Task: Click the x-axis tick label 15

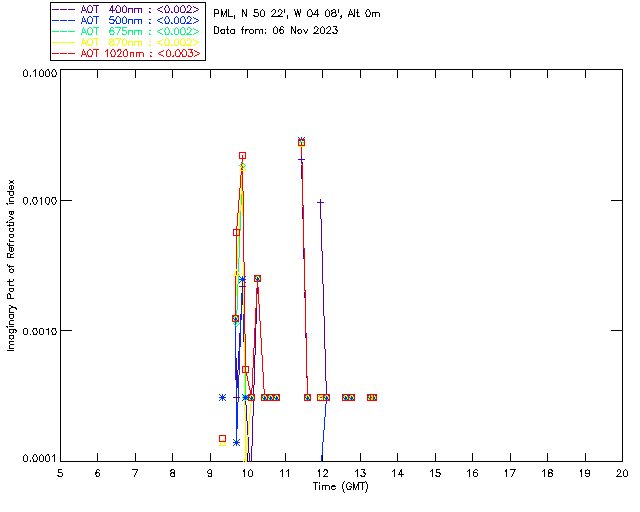Action: (435, 473)
